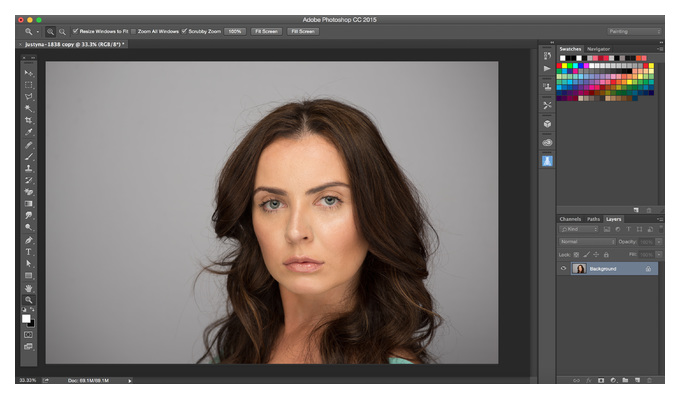Open the Actions panel play icon
This screenshot has width=680, height=399.
547,69
